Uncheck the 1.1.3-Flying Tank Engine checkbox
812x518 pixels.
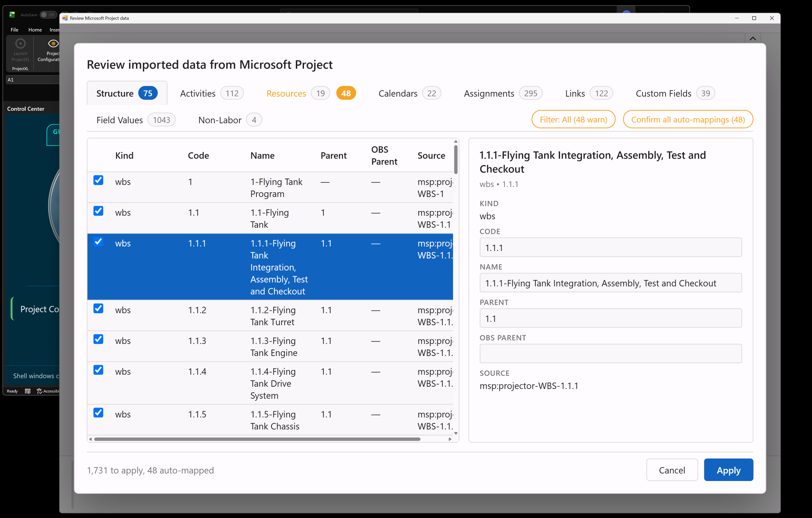pyautogui.click(x=98, y=339)
